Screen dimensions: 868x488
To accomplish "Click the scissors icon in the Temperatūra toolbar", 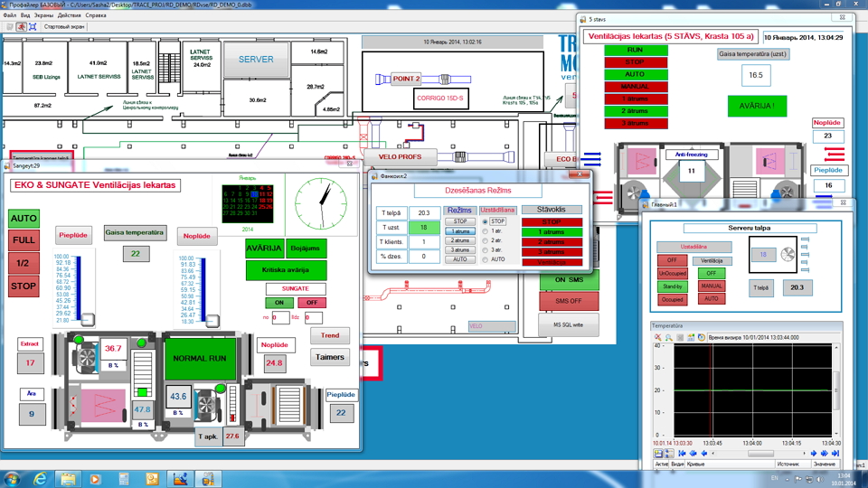I will point(659,337).
